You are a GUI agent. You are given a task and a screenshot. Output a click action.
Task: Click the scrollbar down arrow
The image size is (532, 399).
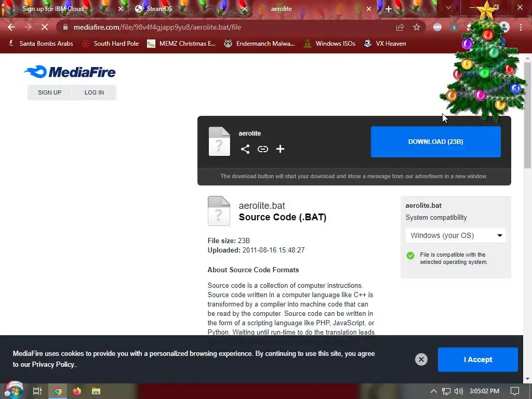coord(527,379)
